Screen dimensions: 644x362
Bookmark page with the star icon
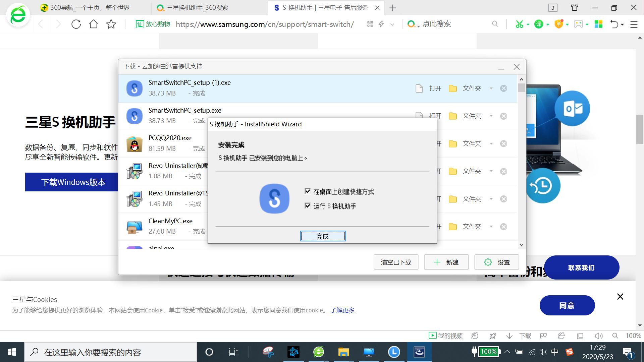[x=111, y=24]
